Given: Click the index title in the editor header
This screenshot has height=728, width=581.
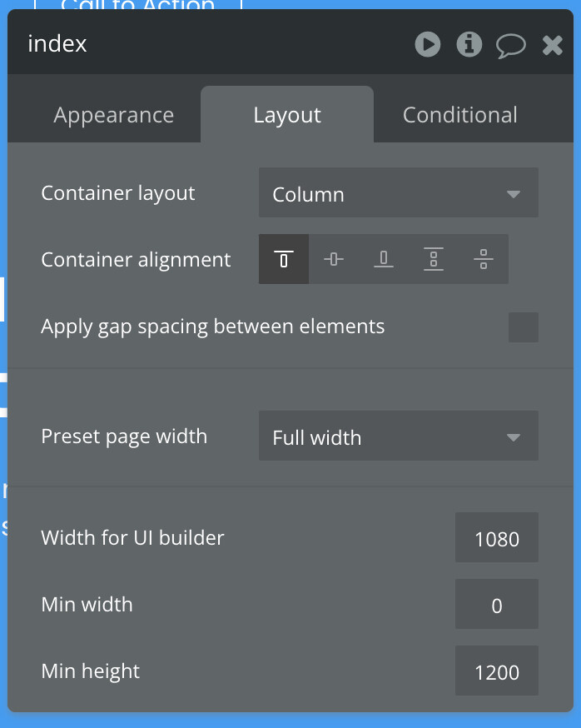Looking at the screenshot, I should [x=57, y=44].
